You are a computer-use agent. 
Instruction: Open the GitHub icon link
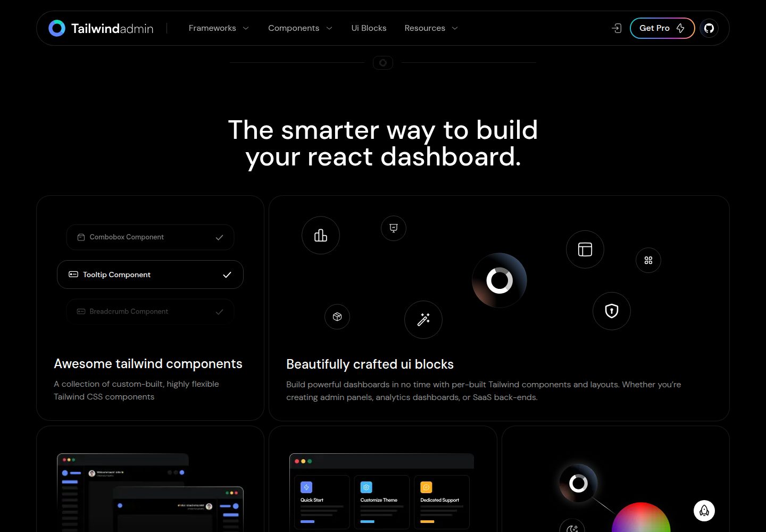709,28
